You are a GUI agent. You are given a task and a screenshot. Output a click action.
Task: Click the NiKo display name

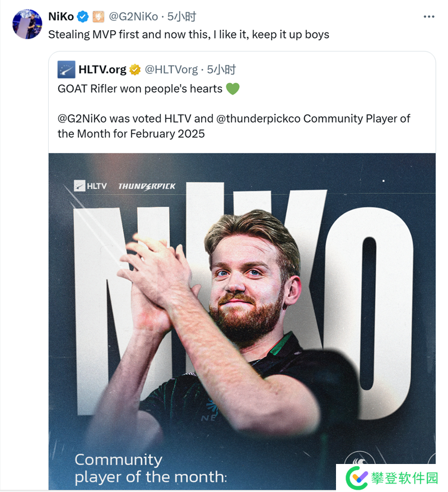pos(61,17)
